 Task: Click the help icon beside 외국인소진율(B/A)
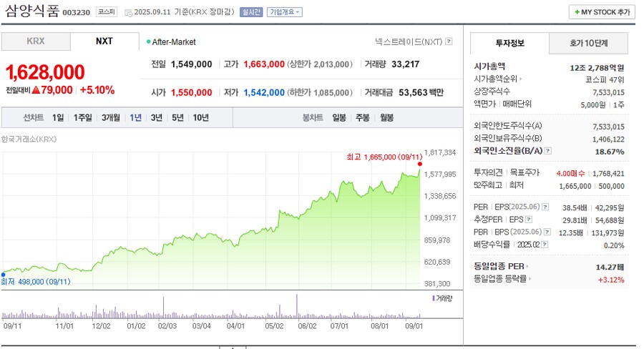548,151
